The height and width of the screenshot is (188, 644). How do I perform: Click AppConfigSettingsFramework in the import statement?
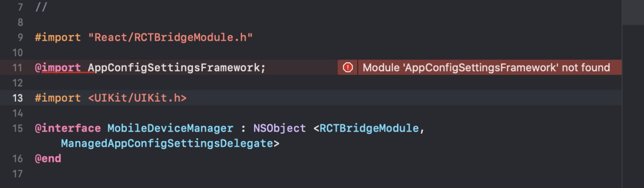tap(174, 67)
